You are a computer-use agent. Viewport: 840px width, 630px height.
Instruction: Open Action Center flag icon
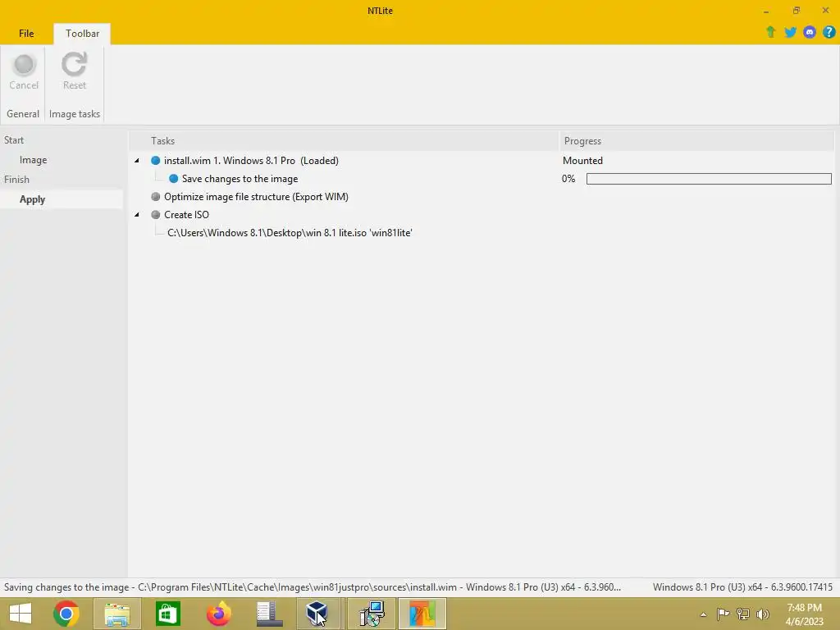[x=723, y=614]
